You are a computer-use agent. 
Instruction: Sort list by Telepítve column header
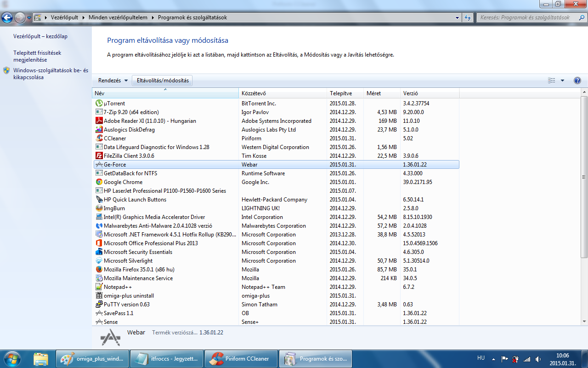345,93
